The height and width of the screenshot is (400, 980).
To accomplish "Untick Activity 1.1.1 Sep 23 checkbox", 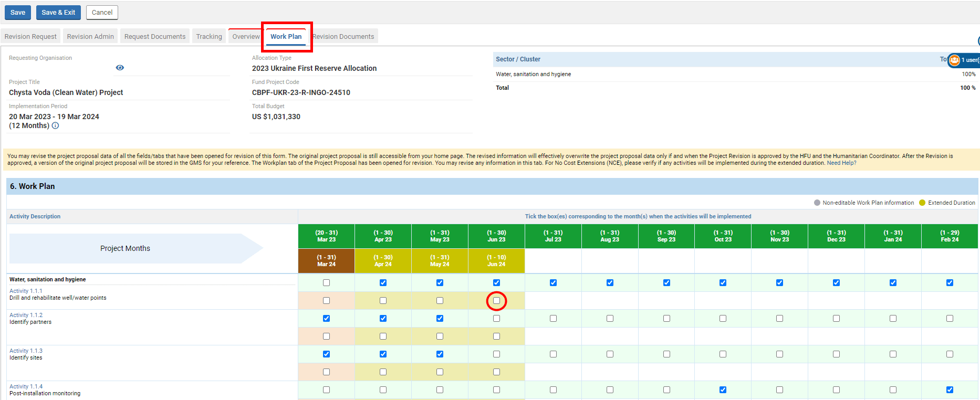I will tap(666, 283).
